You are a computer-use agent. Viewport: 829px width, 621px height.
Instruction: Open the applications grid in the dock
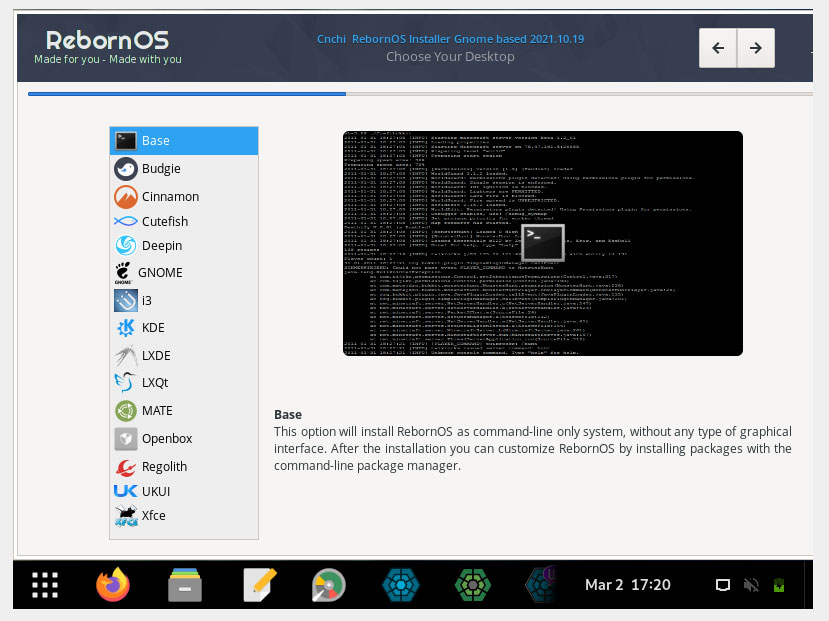pos(45,585)
